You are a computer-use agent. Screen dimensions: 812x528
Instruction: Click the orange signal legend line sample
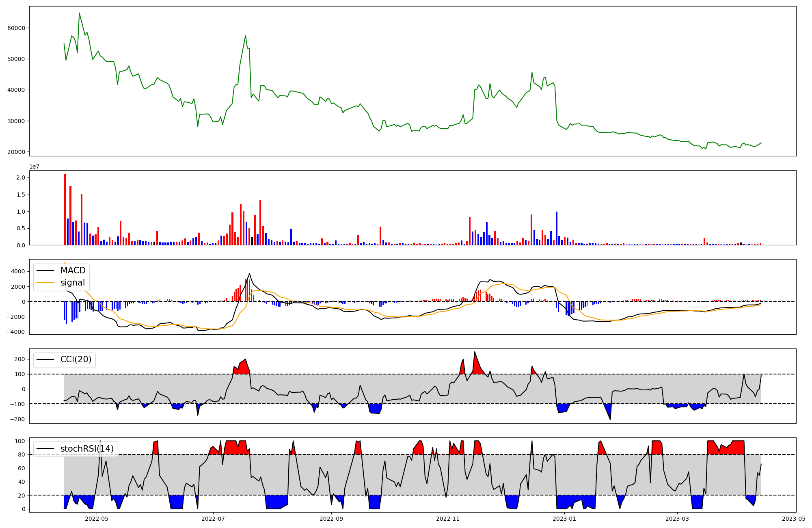click(x=45, y=283)
